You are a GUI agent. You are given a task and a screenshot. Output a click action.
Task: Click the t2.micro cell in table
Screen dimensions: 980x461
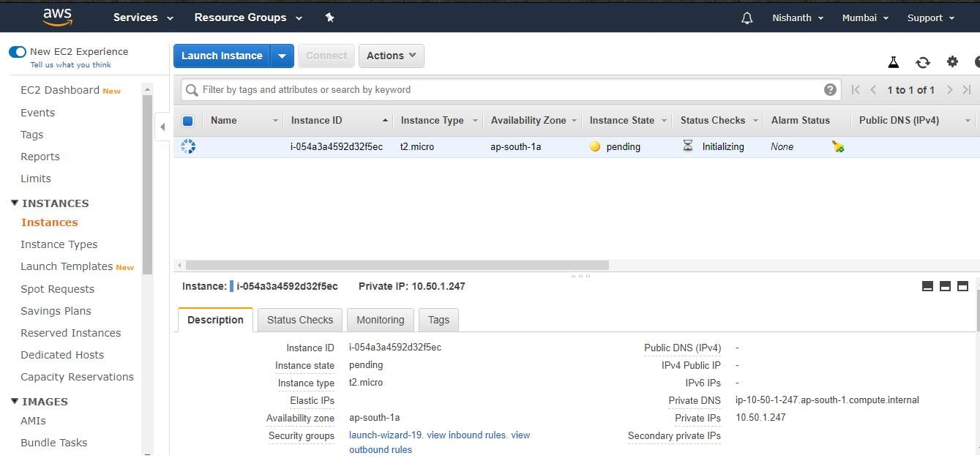tap(417, 146)
